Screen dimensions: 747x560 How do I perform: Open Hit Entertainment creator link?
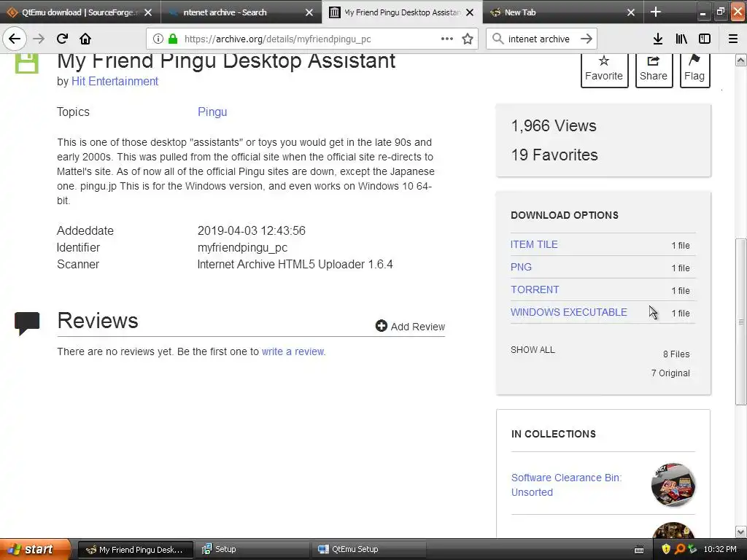coord(115,82)
